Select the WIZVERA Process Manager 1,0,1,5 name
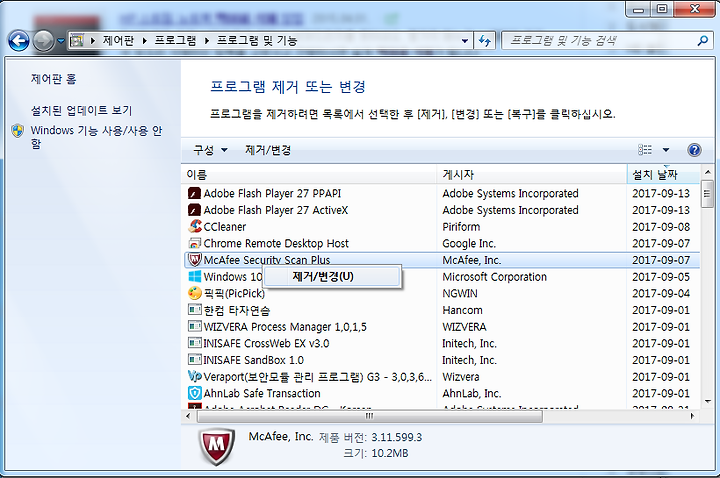 coord(285,327)
